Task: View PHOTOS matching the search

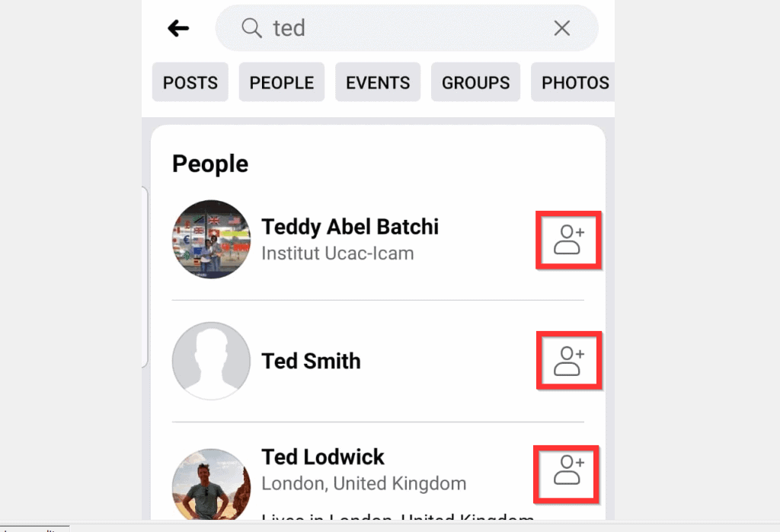Action: [x=574, y=82]
